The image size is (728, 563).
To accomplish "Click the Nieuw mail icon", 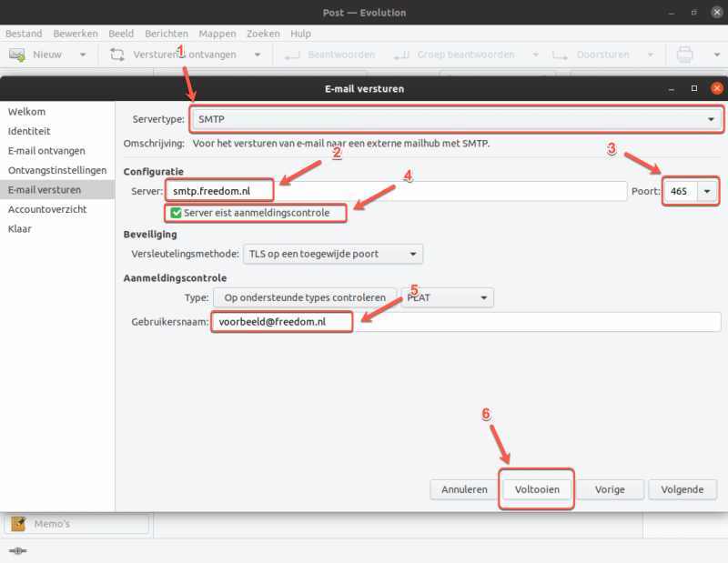I will pos(17,55).
